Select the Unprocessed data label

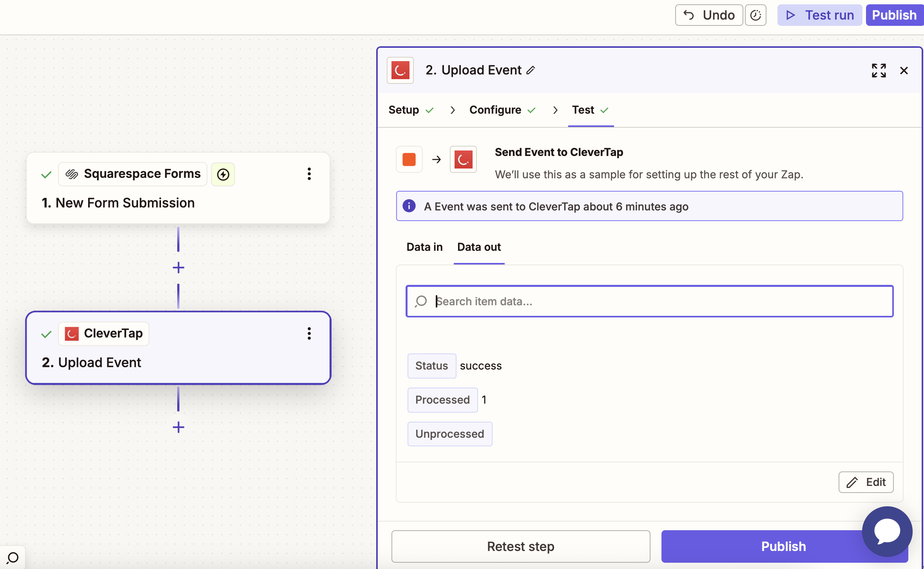(449, 434)
